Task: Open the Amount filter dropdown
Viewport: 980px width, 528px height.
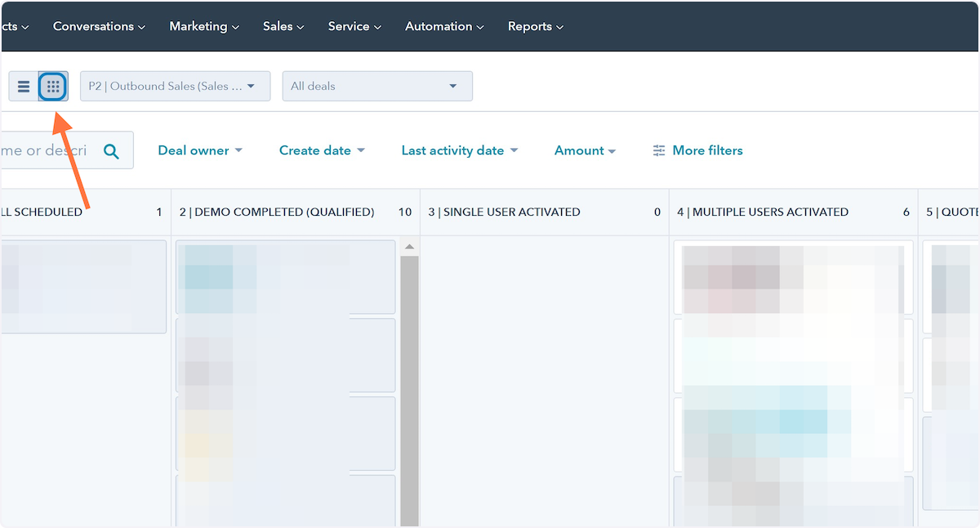Action: coord(585,150)
